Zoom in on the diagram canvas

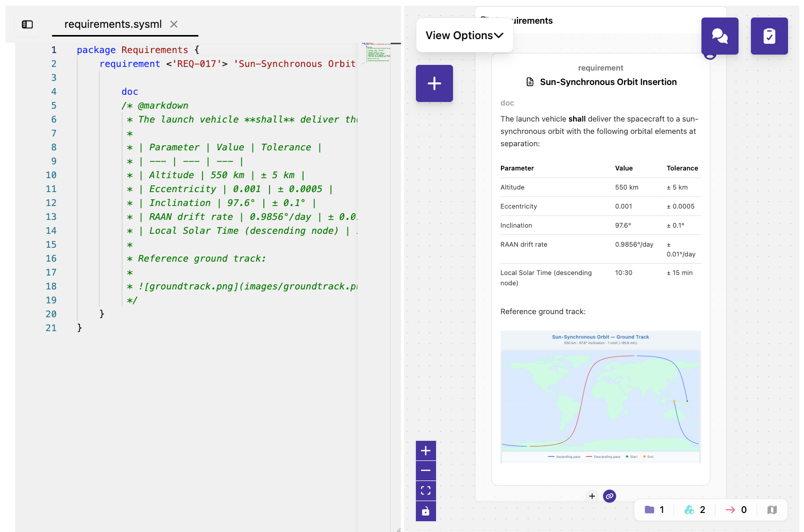(426, 451)
